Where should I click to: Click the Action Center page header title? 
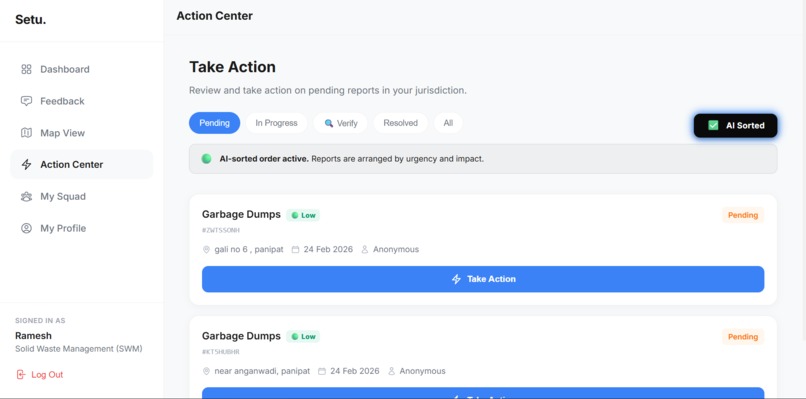(x=214, y=16)
